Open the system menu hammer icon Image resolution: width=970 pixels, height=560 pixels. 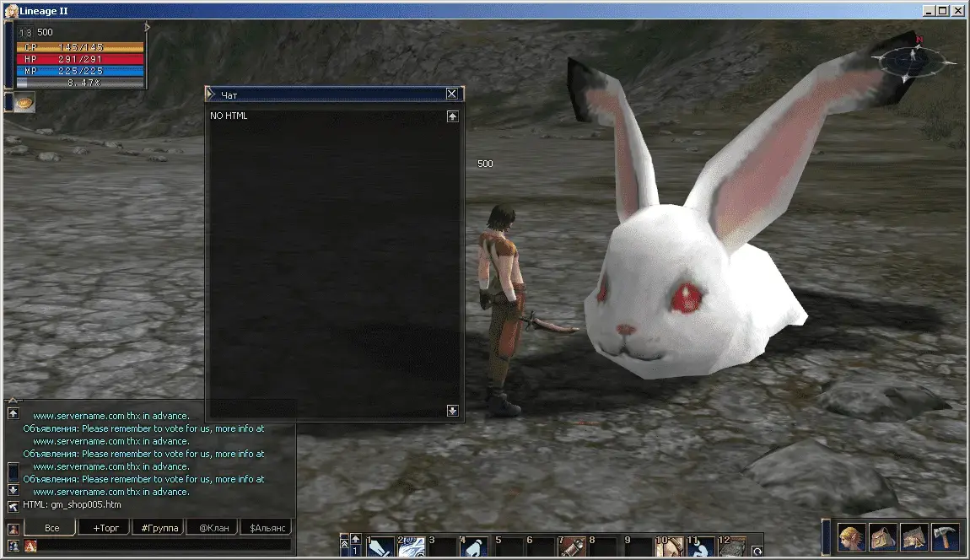[946, 537]
